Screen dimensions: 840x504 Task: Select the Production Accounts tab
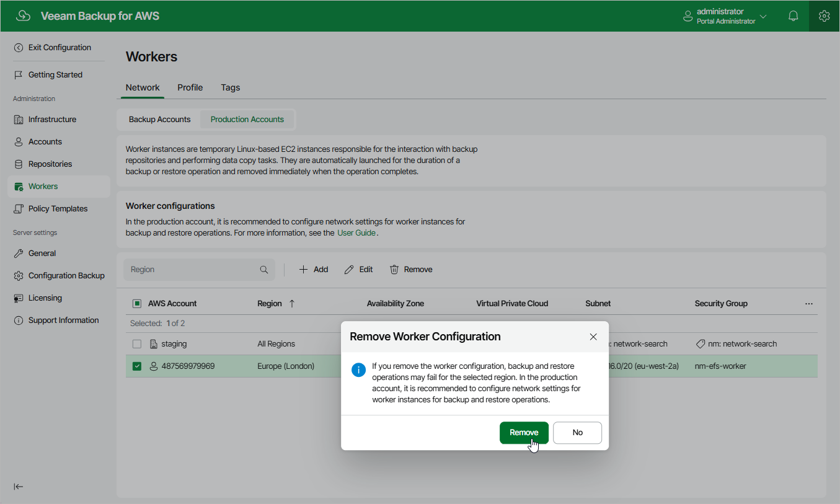tap(247, 120)
